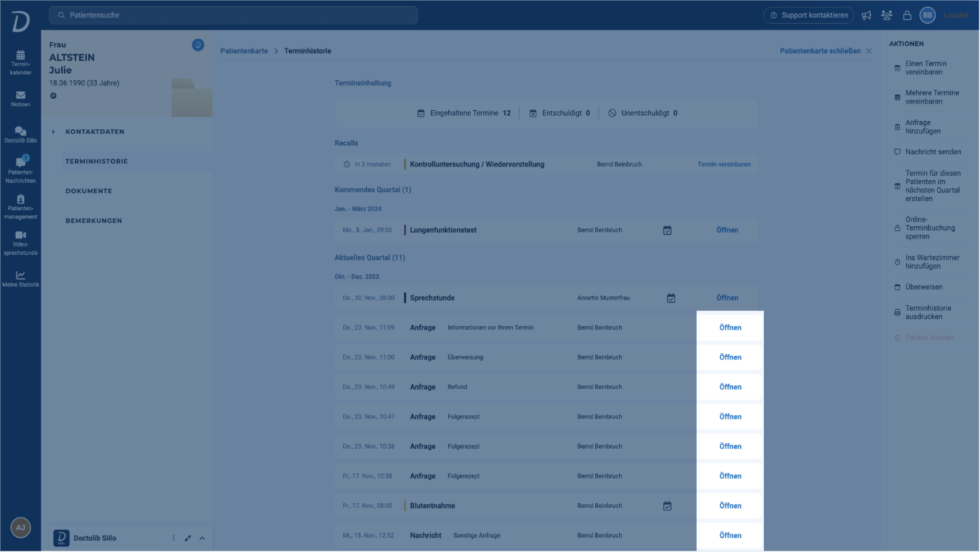This screenshot has height=552, width=980.
Task: Click the megaphone announcements icon
Action: click(x=867, y=15)
